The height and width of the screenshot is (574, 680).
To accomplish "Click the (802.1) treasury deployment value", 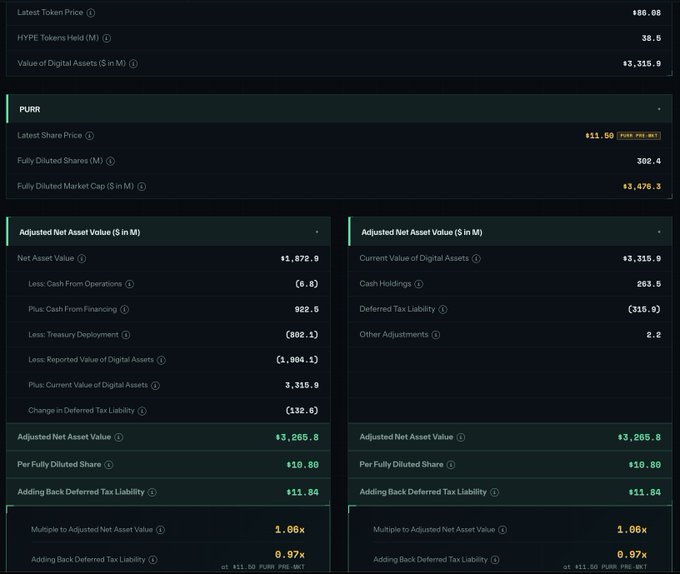I will [302, 335].
